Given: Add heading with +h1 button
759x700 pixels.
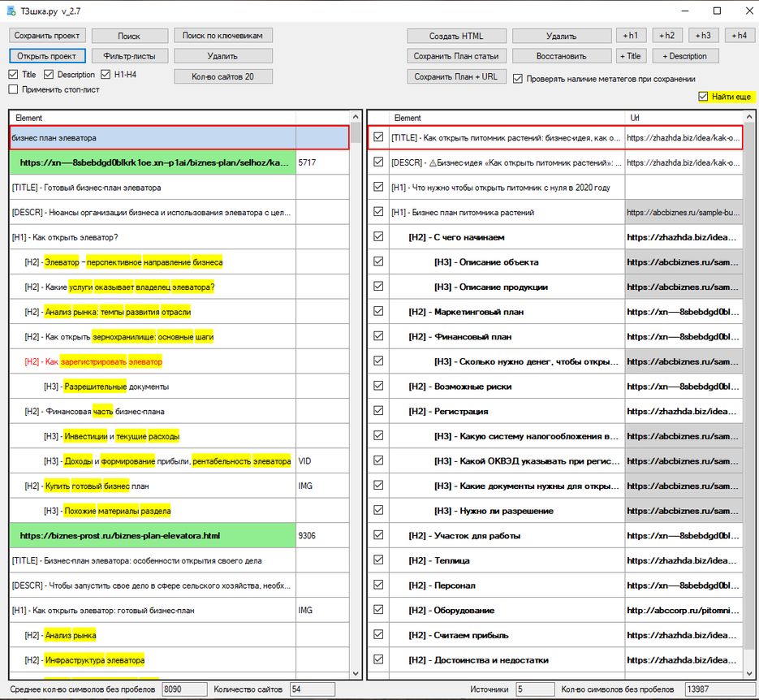Looking at the screenshot, I should coord(631,36).
